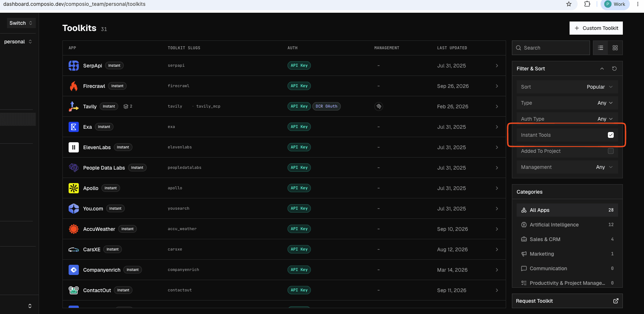The height and width of the screenshot is (314, 644).
Task: Click the Custom Toolkit button
Action: point(596,28)
